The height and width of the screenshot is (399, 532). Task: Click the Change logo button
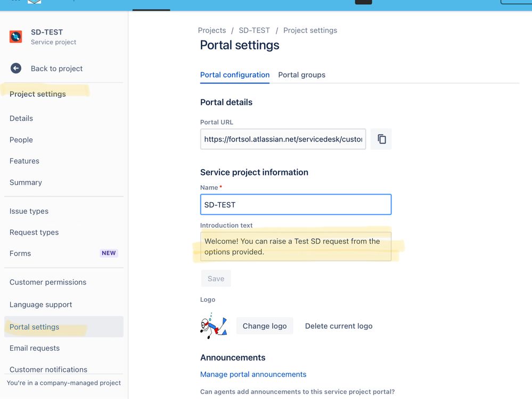point(265,326)
